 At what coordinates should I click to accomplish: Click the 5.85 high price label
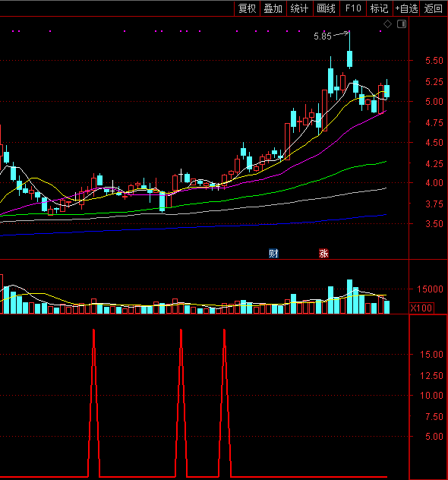pos(323,36)
